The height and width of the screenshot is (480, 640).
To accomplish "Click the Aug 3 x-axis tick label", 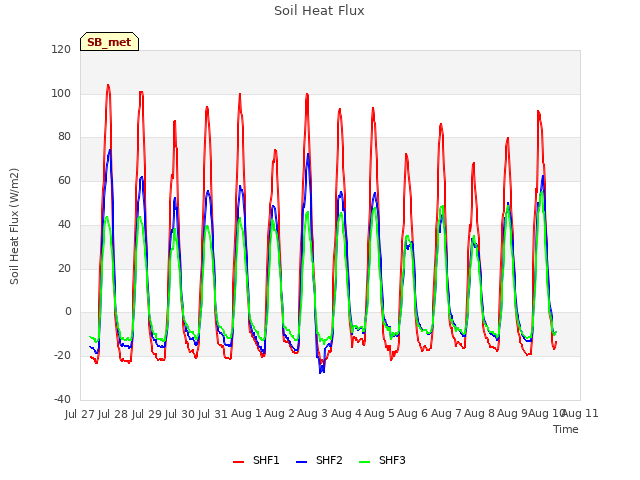I will coord(313,413).
